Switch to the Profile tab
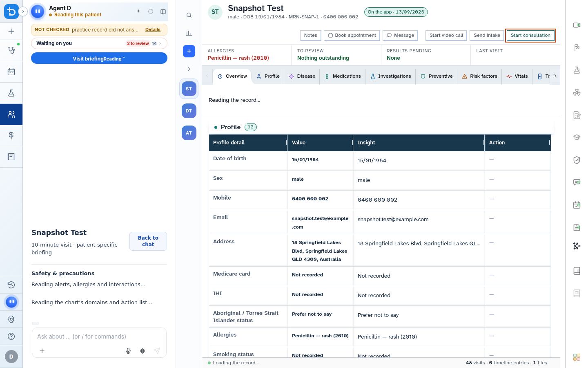Viewport: 588px width, 368px height. coord(268,76)
